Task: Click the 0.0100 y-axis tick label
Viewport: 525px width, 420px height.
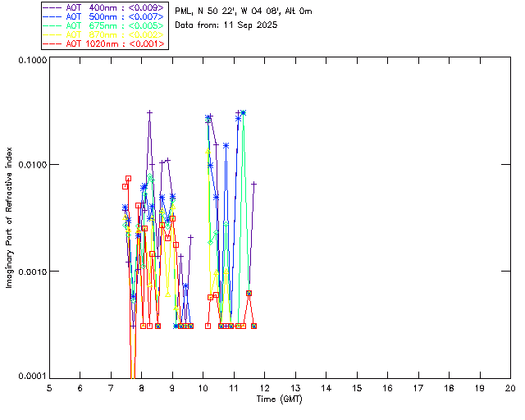Action: click(30, 166)
